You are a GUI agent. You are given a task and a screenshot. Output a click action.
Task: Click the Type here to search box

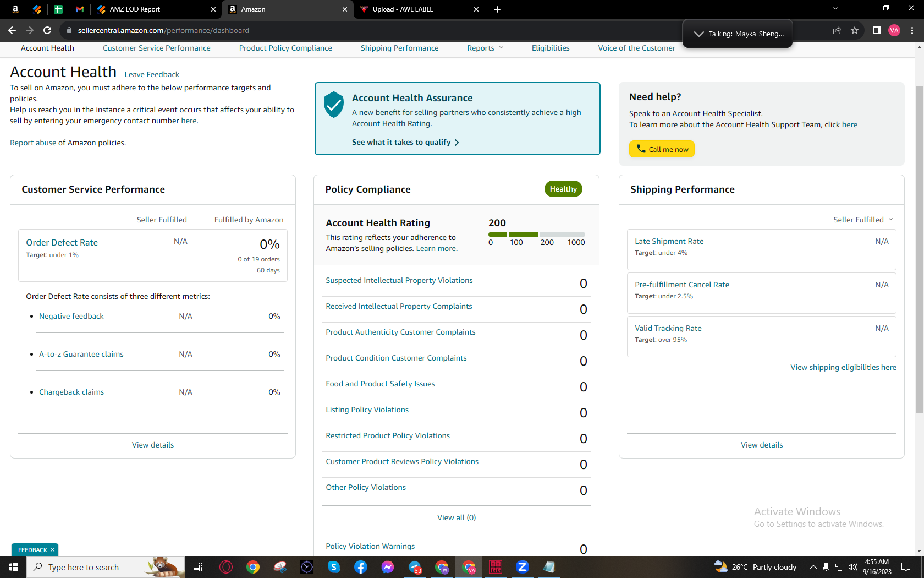click(106, 567)
